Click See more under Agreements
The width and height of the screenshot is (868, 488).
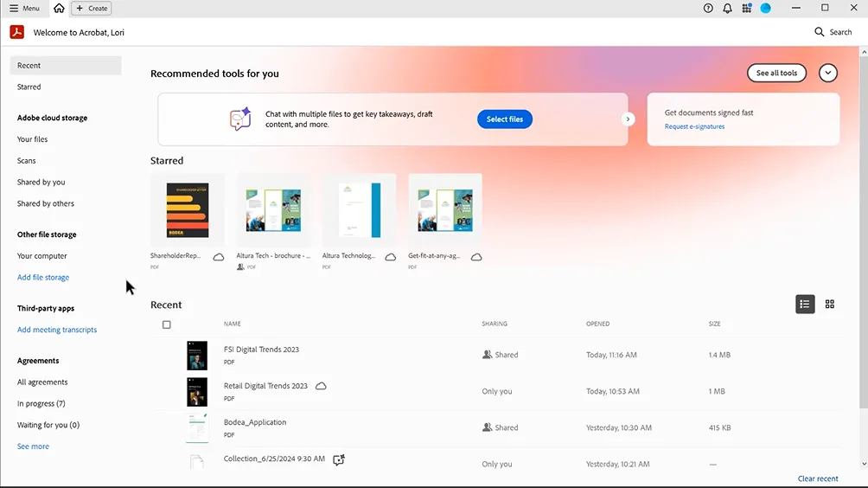coord(33,446)
